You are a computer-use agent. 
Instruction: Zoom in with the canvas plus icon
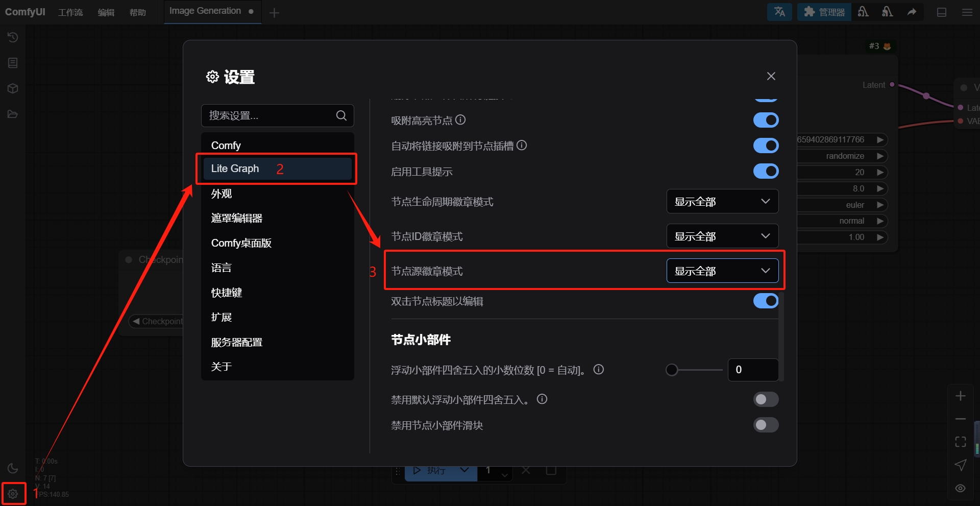[x=961, y=396]
